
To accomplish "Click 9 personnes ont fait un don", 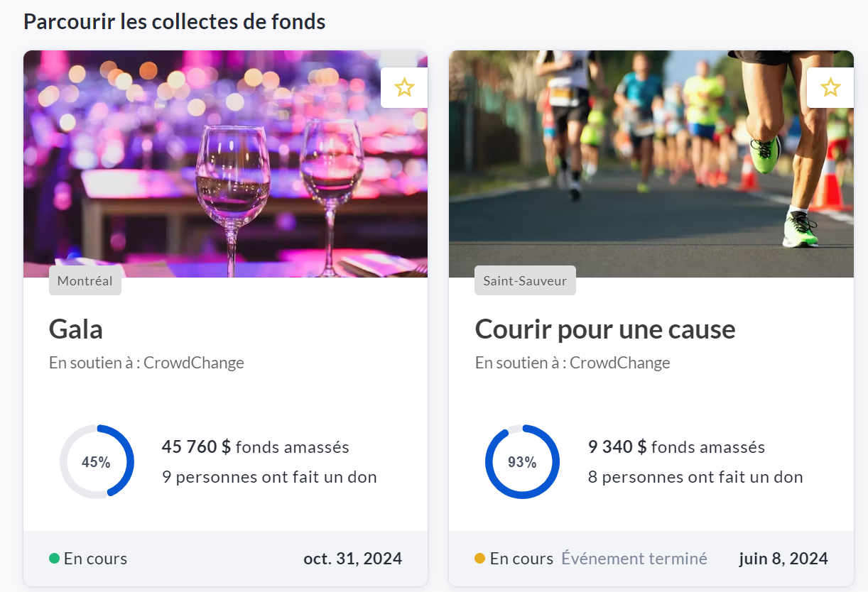I will [269, 477].
